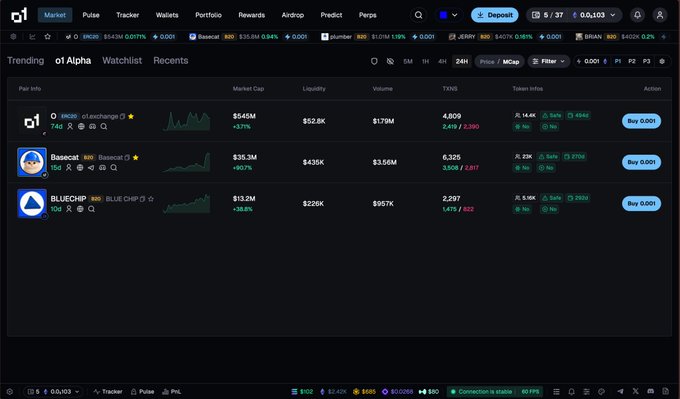Buy 0.001 of BLUECHIP

(x=641, y=203)
